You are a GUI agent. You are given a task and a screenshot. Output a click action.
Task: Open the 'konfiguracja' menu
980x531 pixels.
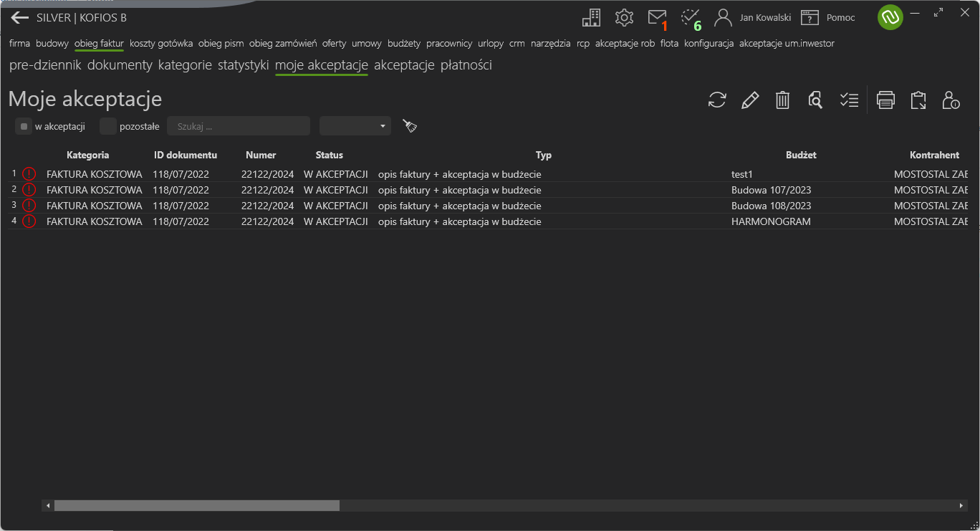(x=709, y=43)
